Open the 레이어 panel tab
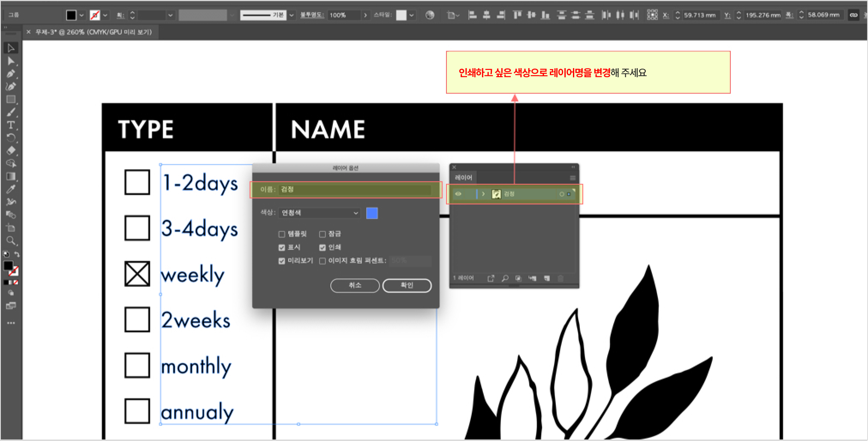 tap(464, 178)
